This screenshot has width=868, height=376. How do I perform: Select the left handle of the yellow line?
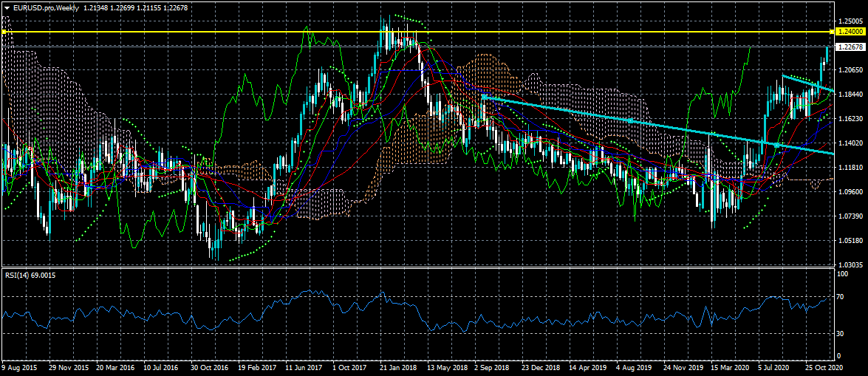(4, 32)
